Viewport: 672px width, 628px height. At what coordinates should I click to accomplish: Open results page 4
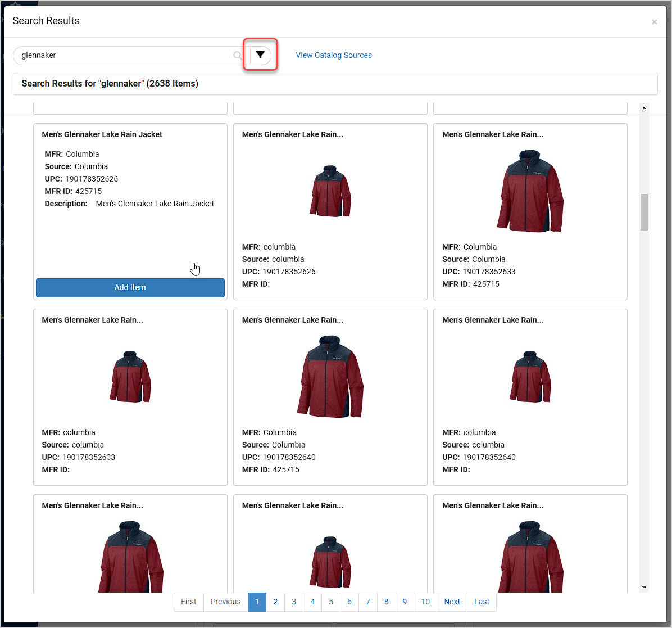coord(312,602)
